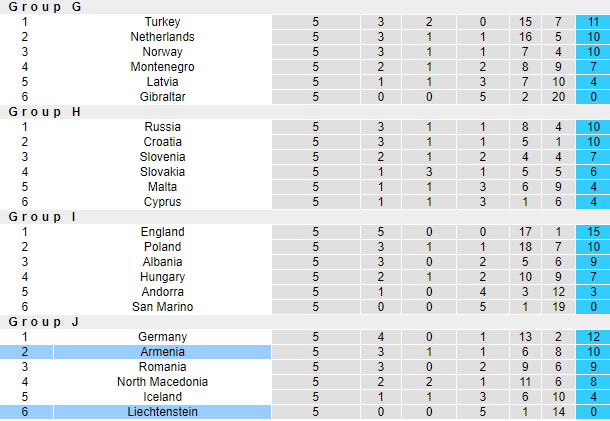Open the Slovakia team link
This screenshot has width=610, height=421.
pos(162,172)
